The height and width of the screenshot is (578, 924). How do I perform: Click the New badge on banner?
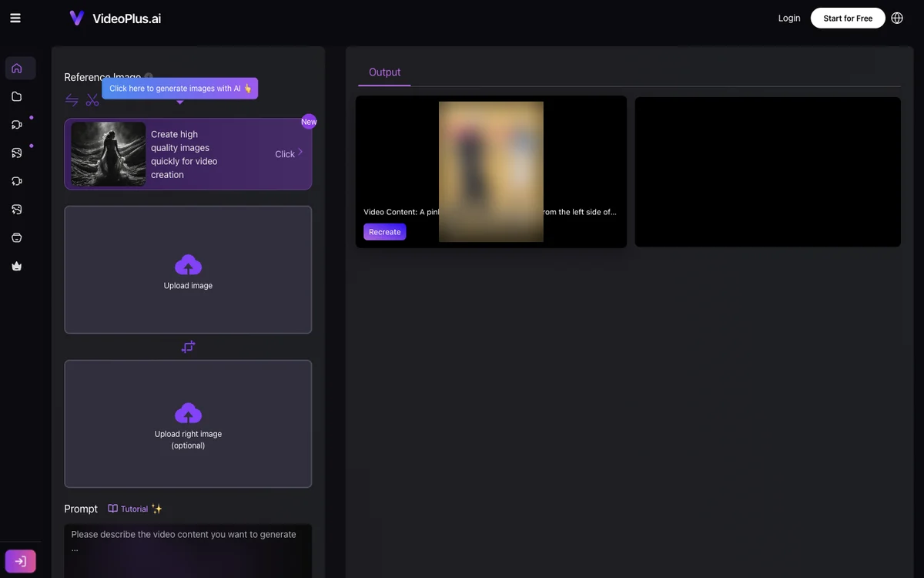(x=309, y=122)
